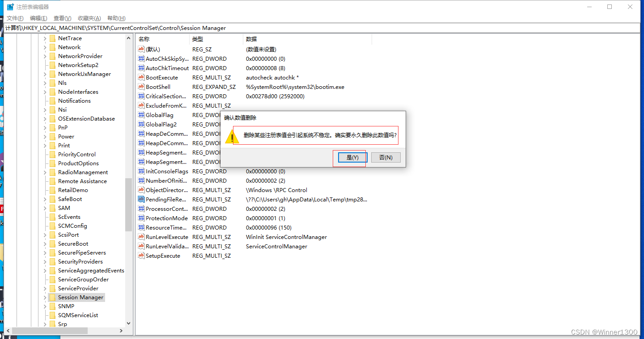Click the selected PendingFileRe... value icon
Screen dimensions: 644x339
141,199
